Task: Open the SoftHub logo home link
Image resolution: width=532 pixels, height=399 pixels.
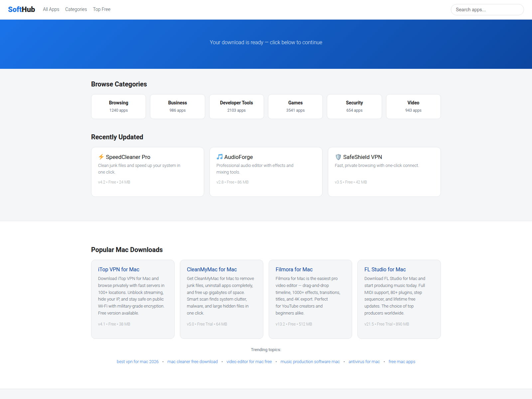Action: coord(22,10)
